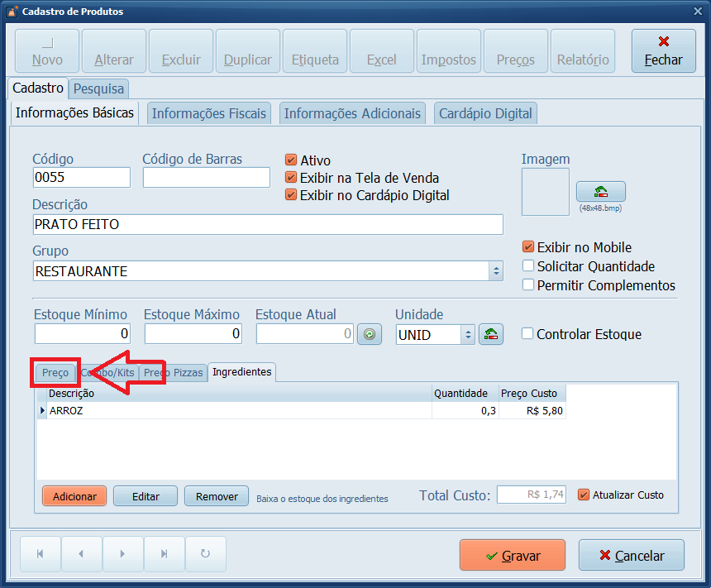711x588 pixels.
Task: Go to the previous record
Action: 81,554
